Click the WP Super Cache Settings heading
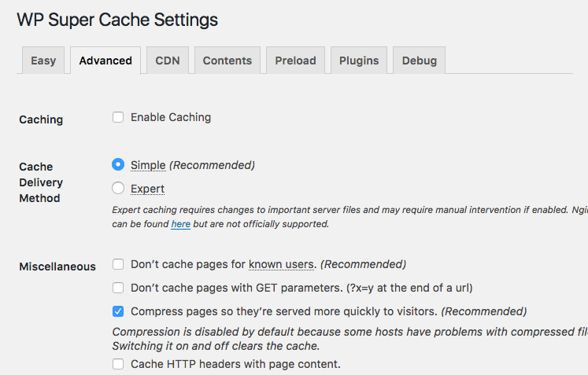This screenshot has height=375, width=588. tap(117, 20)
